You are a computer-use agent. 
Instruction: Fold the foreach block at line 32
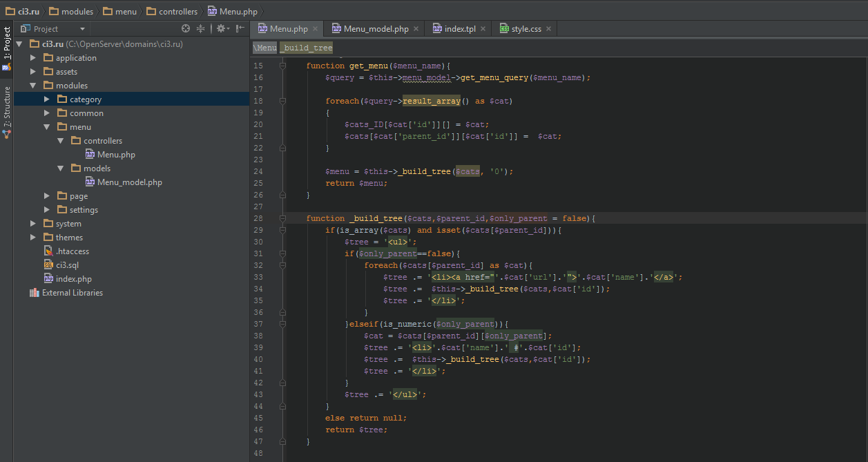point(283,265)
